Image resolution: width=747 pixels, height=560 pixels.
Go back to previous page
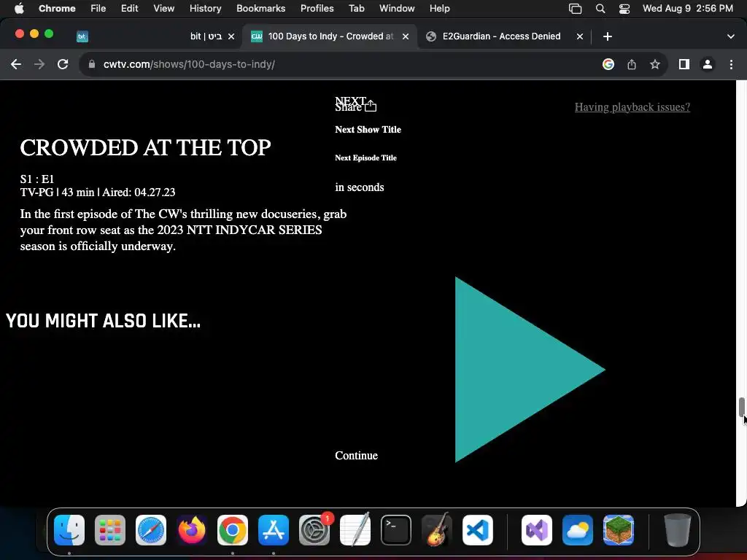point(16,64)
